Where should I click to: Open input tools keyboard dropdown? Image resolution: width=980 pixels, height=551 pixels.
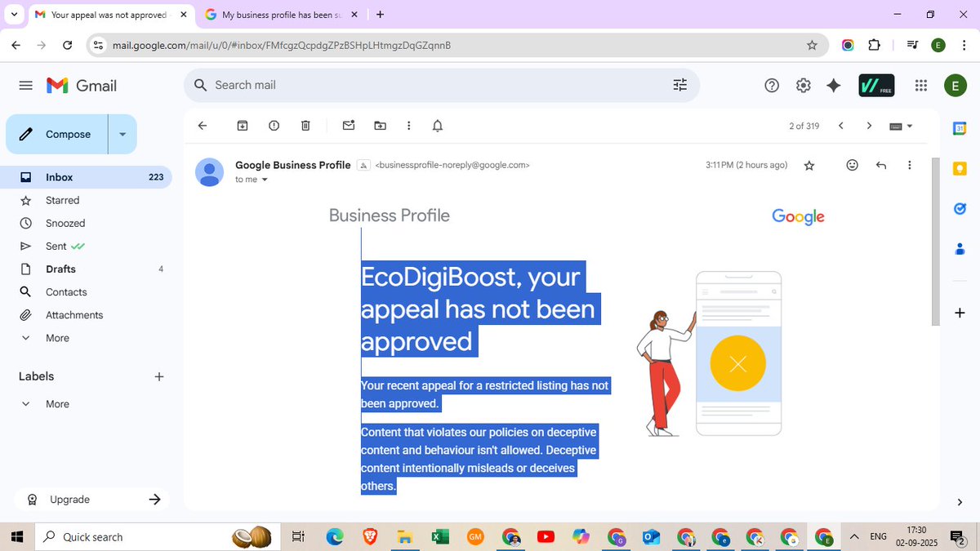point(902,126)
